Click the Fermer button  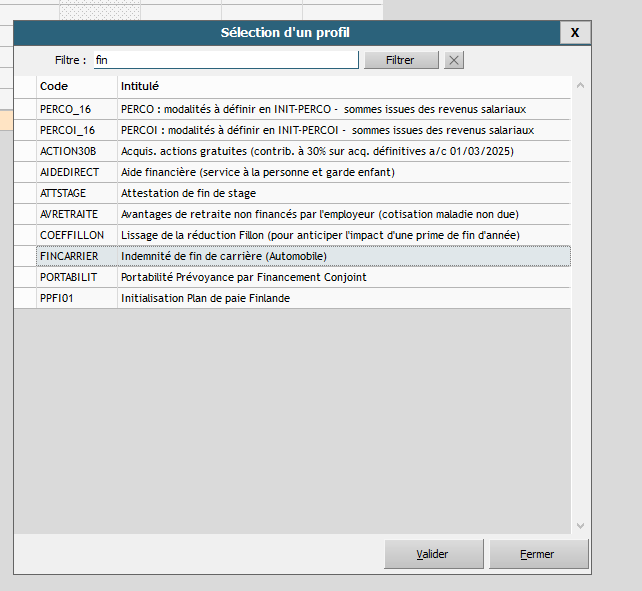(538, 554)
